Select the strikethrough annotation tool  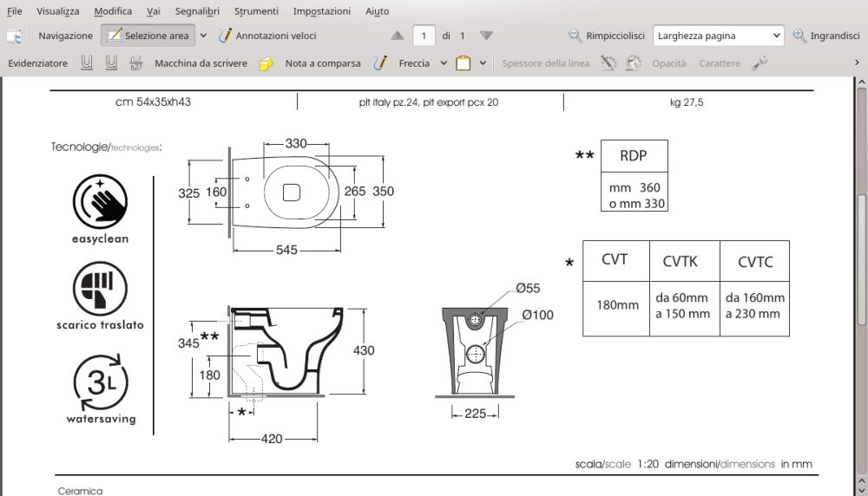point(135,63)
